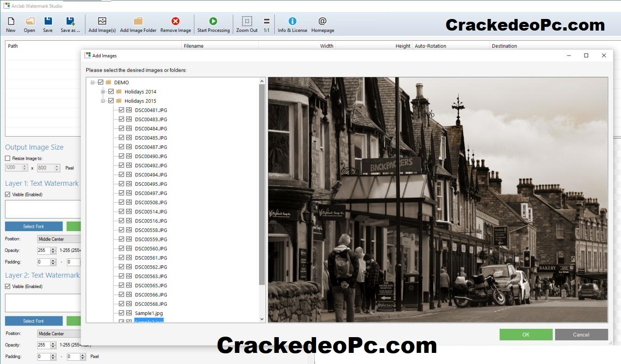This screenshot has height=364, width=621.
Task: Click the Zoom Out toolbar icon
Action: coord(247,21)
